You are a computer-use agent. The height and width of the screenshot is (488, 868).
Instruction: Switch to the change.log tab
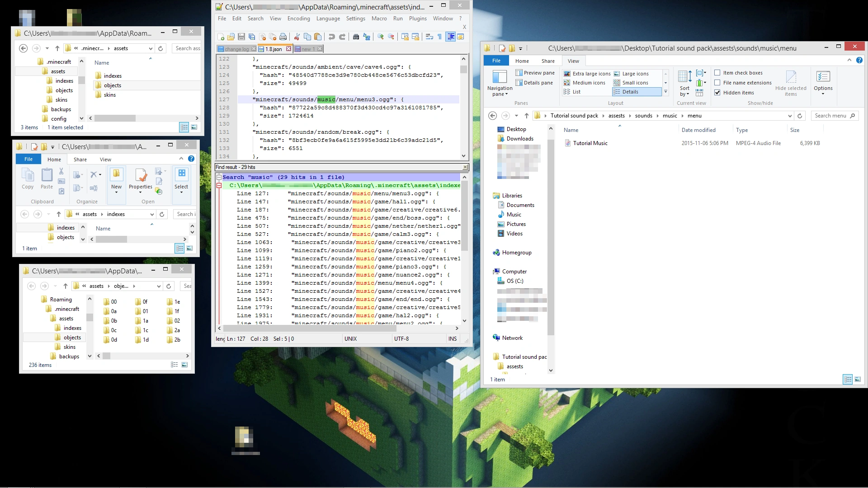(236, 49)
